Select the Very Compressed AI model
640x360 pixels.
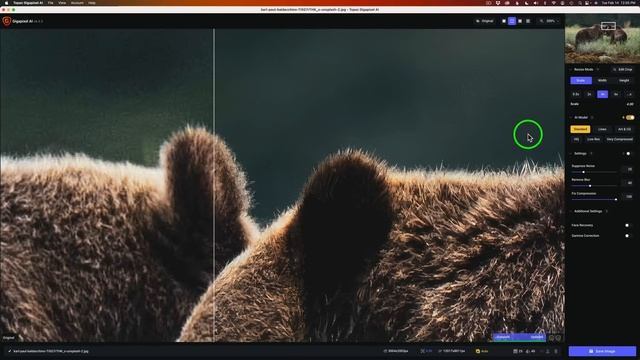coord(619,139)
